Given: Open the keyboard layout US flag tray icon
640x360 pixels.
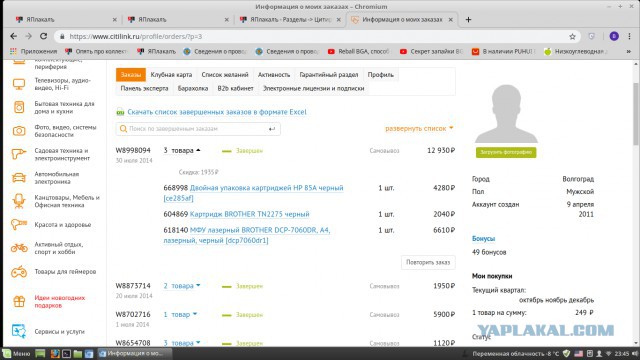Looking at the screenshot, I should click(578, 353).
